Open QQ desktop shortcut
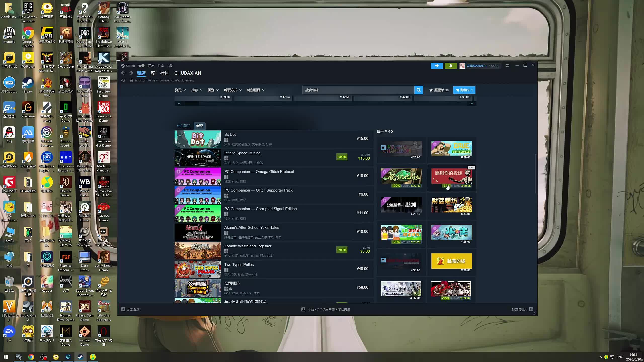Viewport: 644px width, 362px height. point(9,135)
